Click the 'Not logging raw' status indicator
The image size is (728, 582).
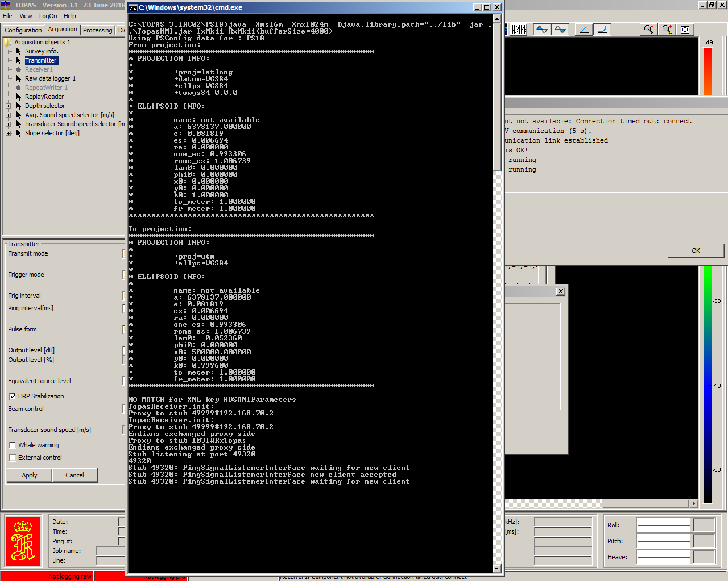pyautogui.click(x=48, y=576)
